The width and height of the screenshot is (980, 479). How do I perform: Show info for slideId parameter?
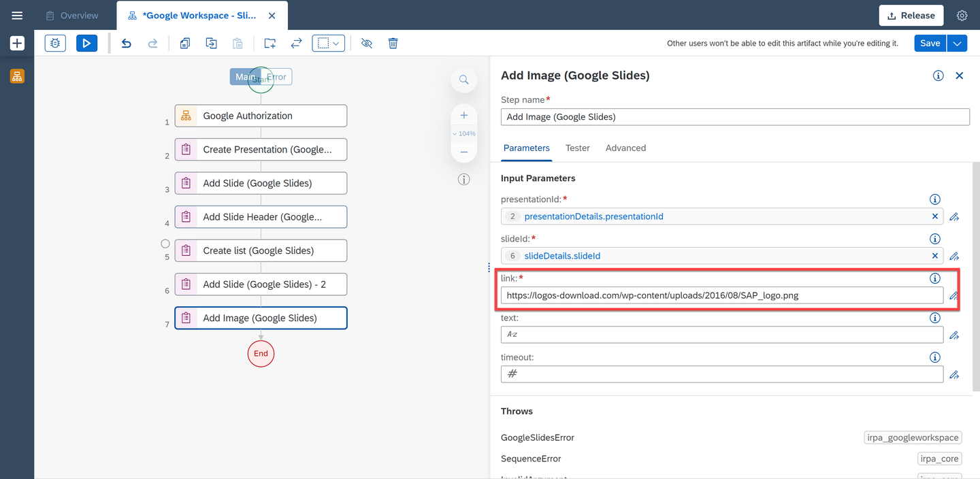click(x=935, y=239)
